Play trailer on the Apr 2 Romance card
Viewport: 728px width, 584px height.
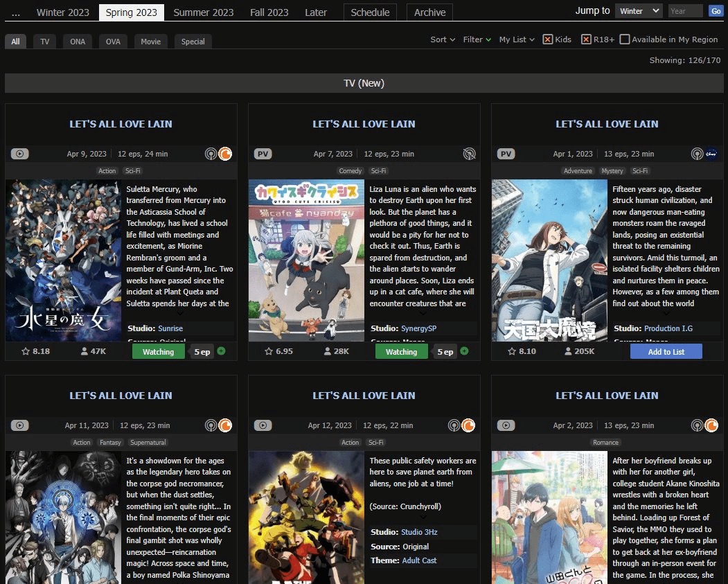(x=506, y=425)
